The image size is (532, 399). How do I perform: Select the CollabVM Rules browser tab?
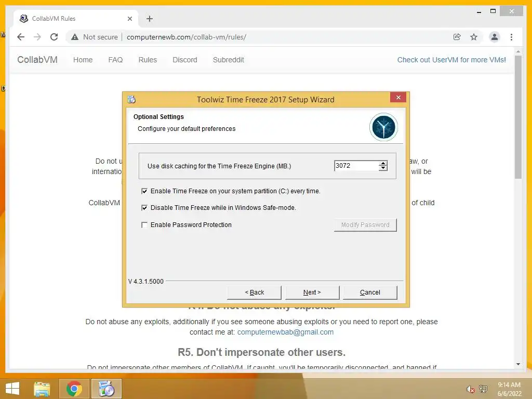76,19
